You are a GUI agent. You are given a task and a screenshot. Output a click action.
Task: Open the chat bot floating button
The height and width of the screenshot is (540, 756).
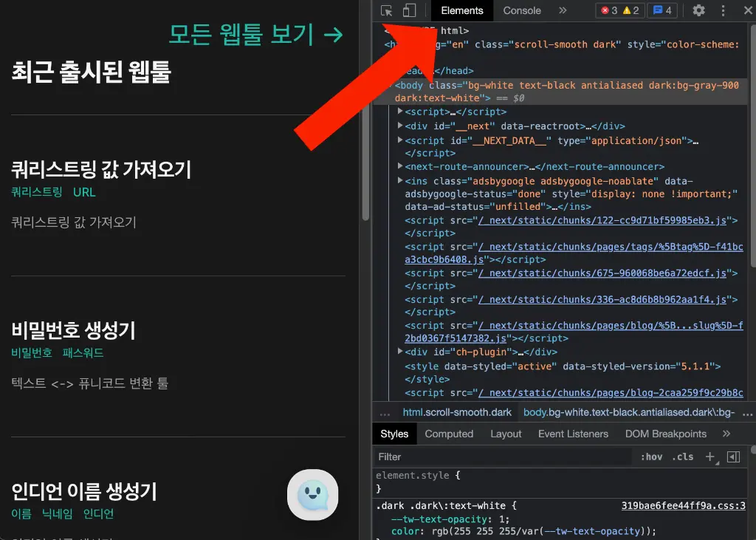pyautogui.click(x=312, y=495)
